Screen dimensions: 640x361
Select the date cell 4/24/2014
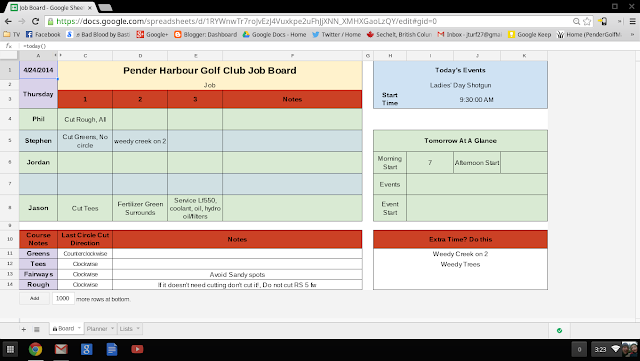[x=38, y=70]
